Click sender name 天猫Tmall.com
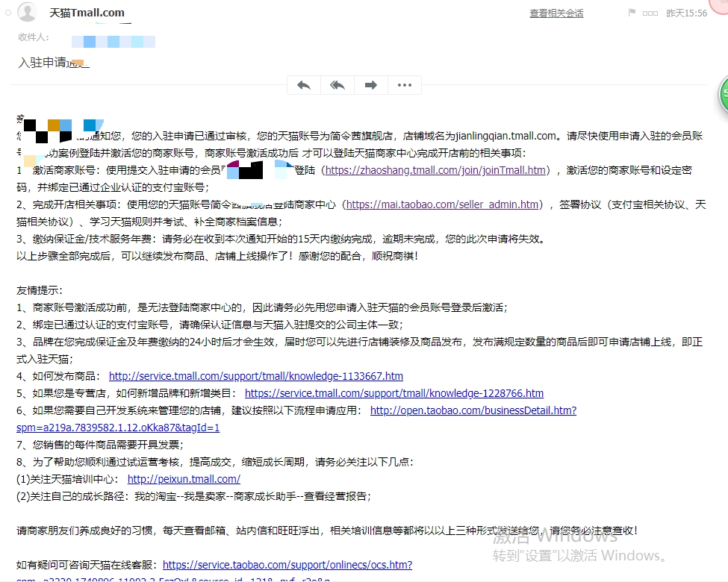 87,13
